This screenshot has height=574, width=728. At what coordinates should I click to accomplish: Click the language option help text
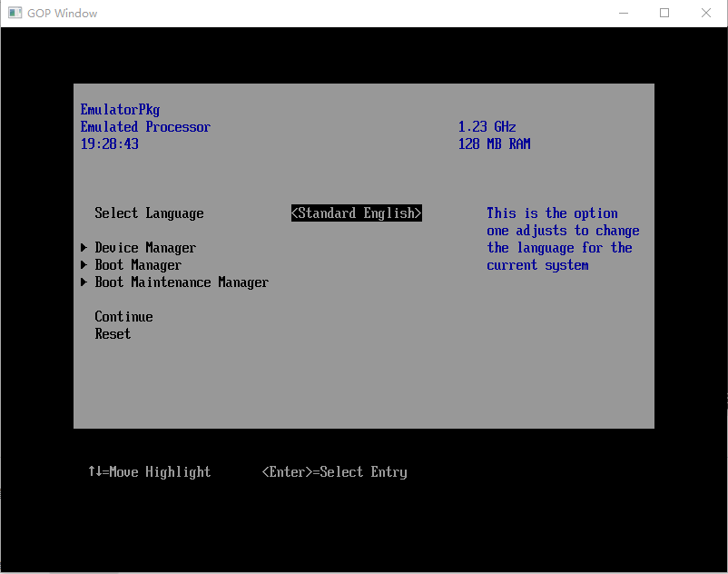[x=563, y=239]
